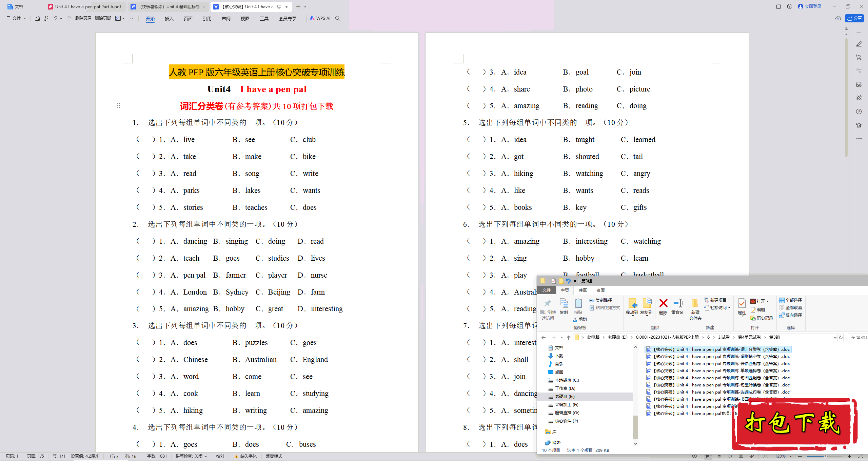Screen dimensions: 868x461
Task: Switch to web layout globe icon
Action: point(741,456)
